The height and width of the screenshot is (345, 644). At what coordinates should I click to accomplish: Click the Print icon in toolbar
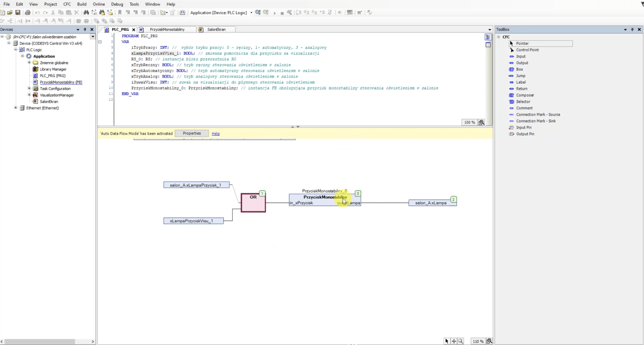(28, 13)
